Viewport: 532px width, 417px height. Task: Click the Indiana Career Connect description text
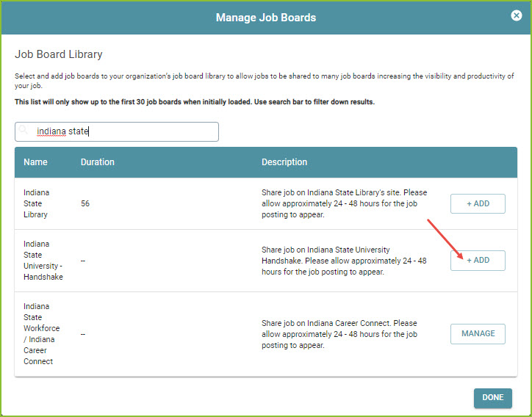click(339, 334)
